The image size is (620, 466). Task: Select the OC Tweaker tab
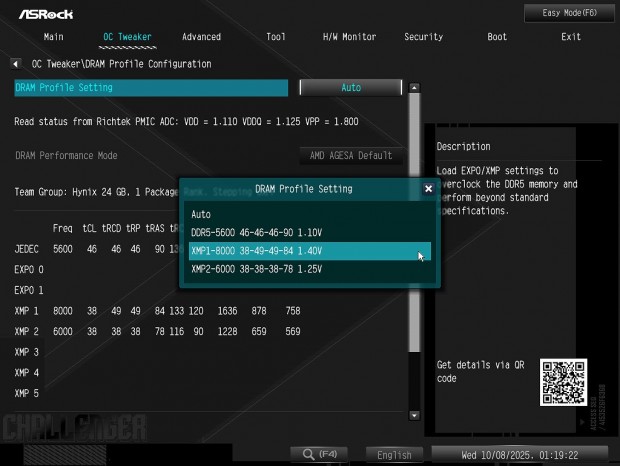tap(127, 37)
